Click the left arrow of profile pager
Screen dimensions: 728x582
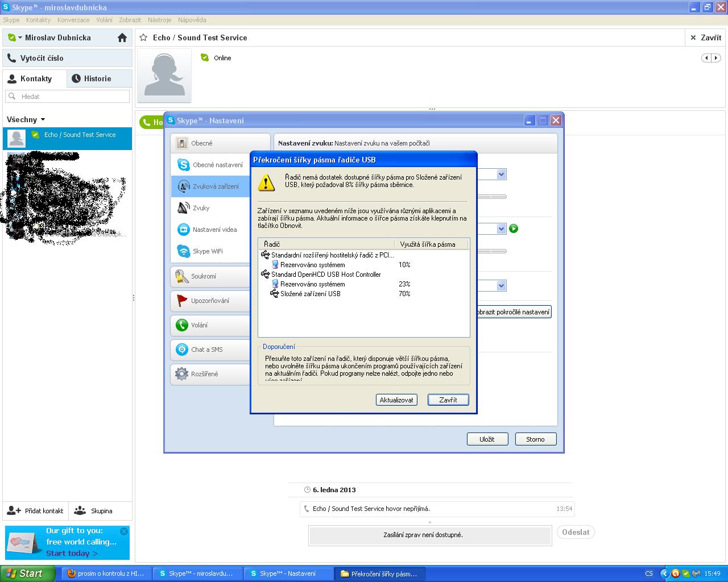coord(706,58)
